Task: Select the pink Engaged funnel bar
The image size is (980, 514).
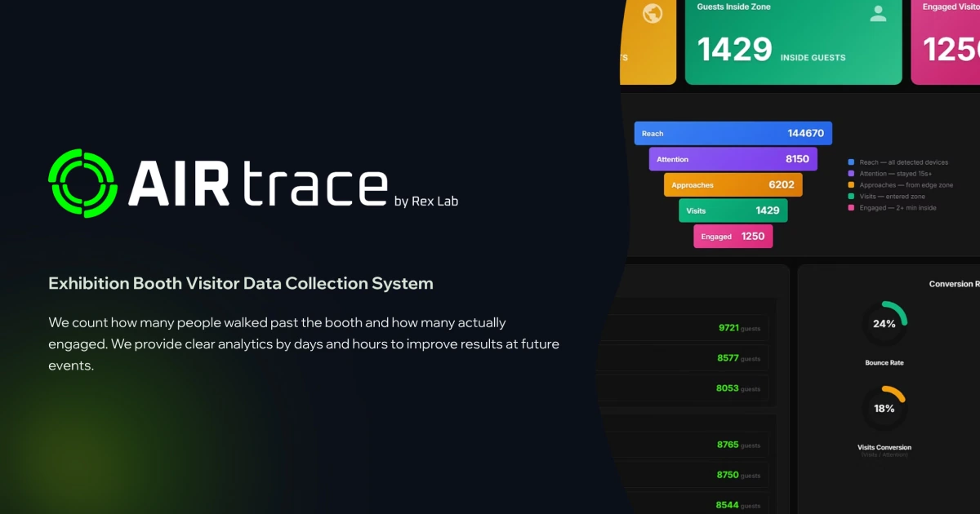Action: 733,237
